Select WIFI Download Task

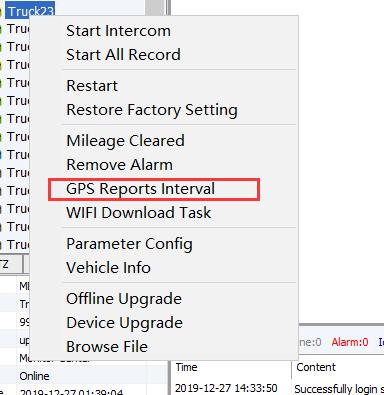click(x=139, y=213)
